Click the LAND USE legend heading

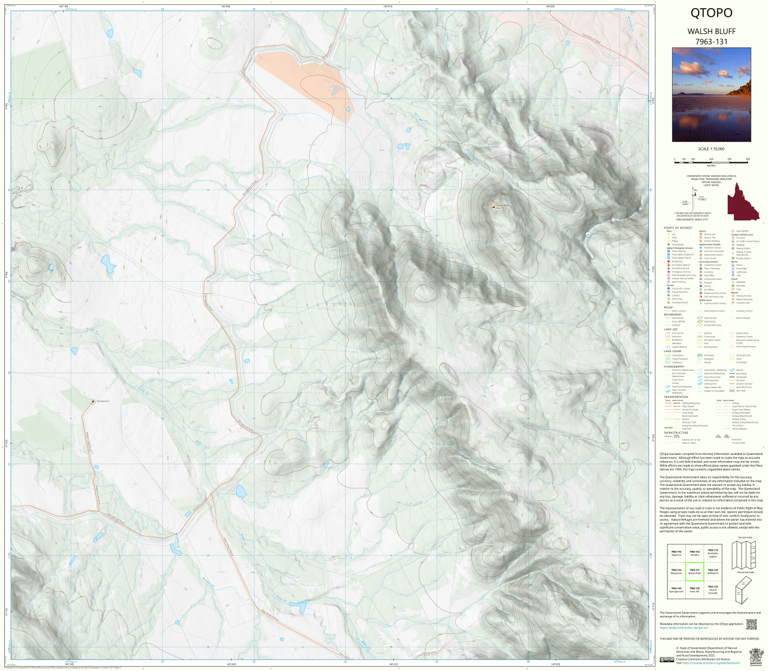tap(671, 330)
